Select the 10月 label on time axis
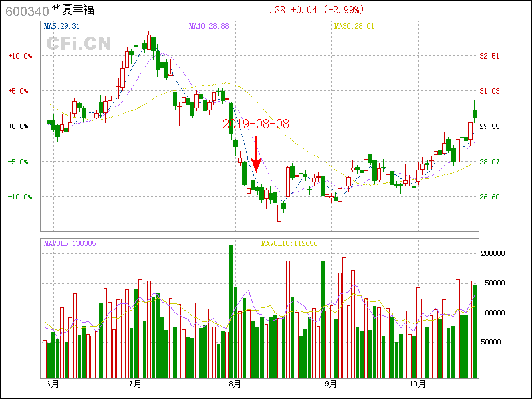 coord(418,384)
